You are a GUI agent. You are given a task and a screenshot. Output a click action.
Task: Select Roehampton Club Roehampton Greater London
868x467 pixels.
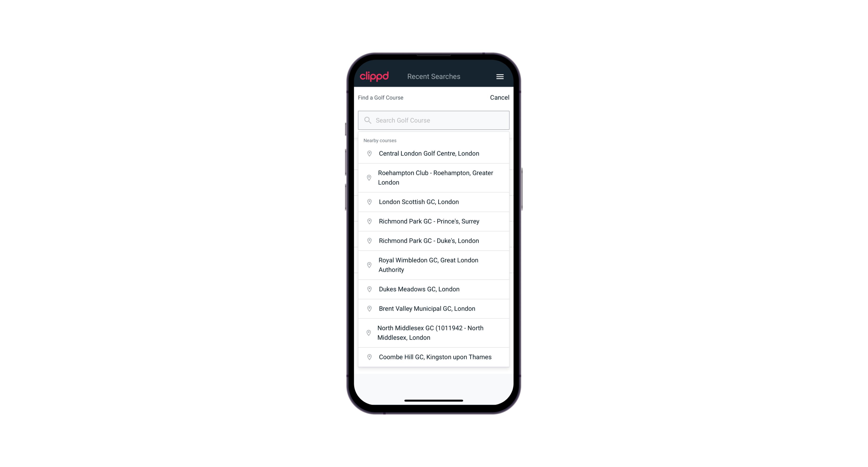pyautogui.click(x=434, y=177)
